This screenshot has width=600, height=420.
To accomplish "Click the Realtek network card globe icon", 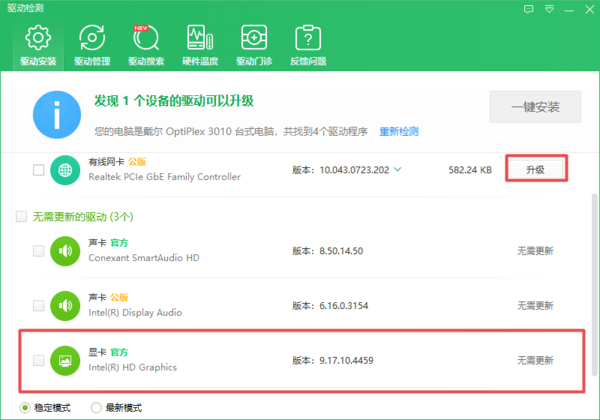I will pyautogui.click(x=65, y=170).
